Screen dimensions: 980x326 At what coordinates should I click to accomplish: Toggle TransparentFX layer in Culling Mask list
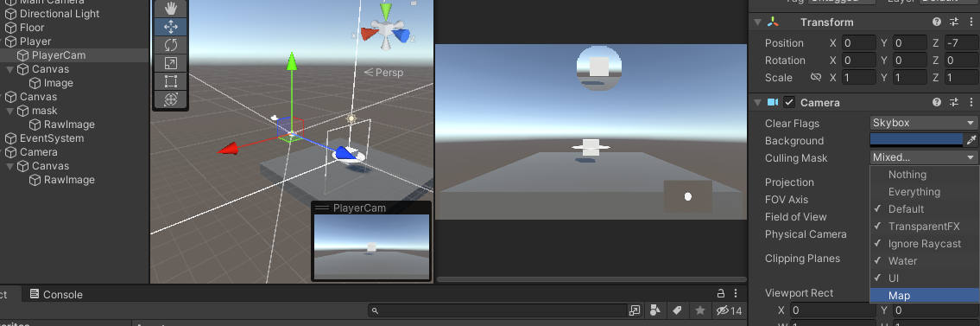click(x=925, y=227)
